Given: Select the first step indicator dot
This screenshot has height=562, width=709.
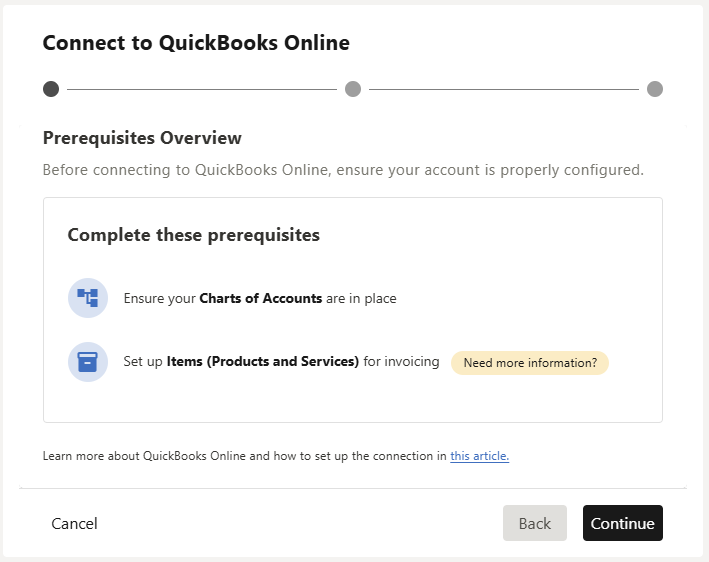Looking at the screenshot, I should [51, 89].
